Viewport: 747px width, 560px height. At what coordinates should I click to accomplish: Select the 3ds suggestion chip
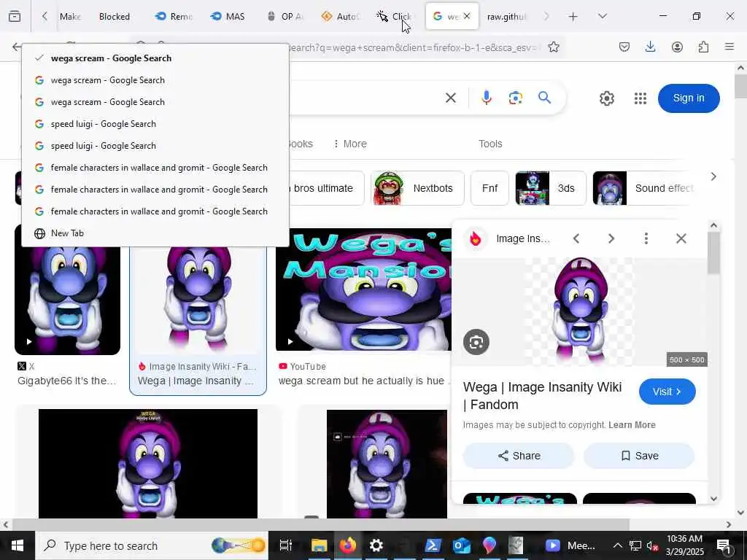tap(550, 188)
